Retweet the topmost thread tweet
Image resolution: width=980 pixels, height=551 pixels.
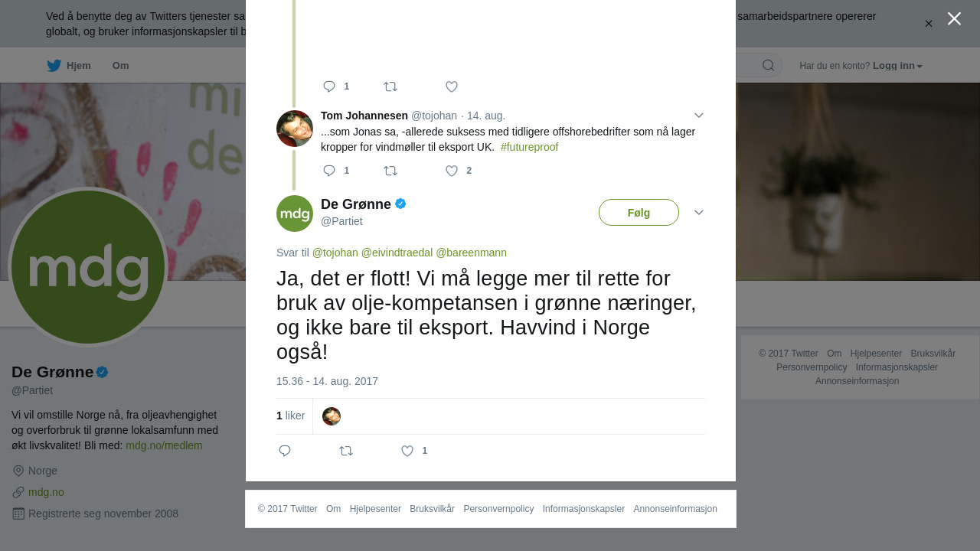pyautogui.click(x=390, y=86)
